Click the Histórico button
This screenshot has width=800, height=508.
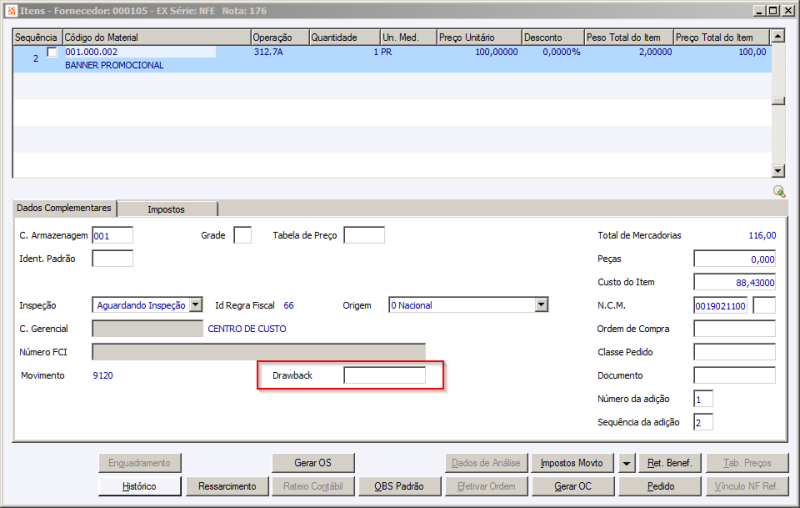[x=139, y=487]
